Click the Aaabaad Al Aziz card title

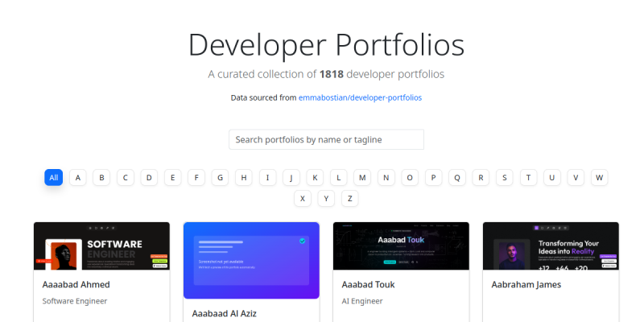[x=225, y=313]
